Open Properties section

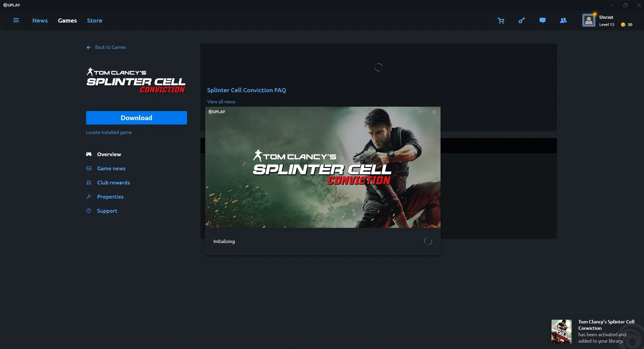(x=110, y=197)
